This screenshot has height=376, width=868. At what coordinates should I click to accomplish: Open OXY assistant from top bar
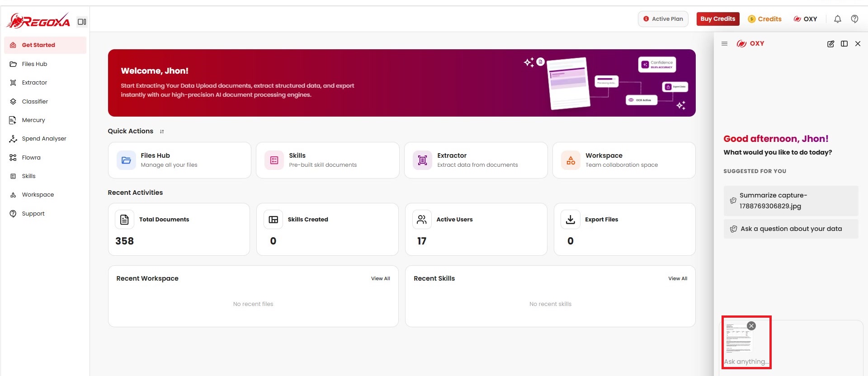(x=806, y=19)
